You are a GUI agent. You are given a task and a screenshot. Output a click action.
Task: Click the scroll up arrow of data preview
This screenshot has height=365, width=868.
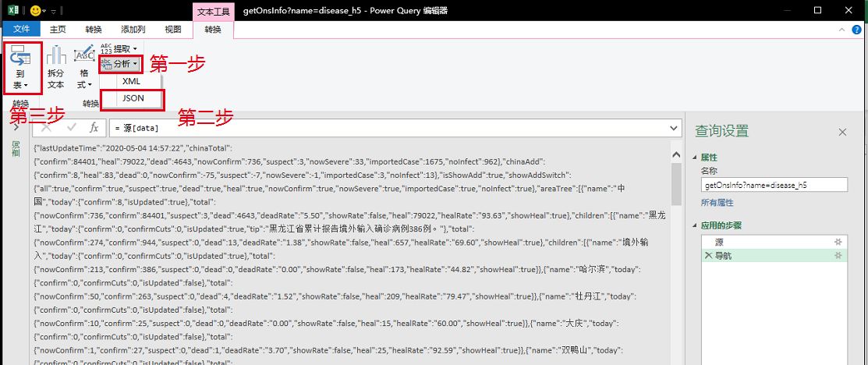676,155
